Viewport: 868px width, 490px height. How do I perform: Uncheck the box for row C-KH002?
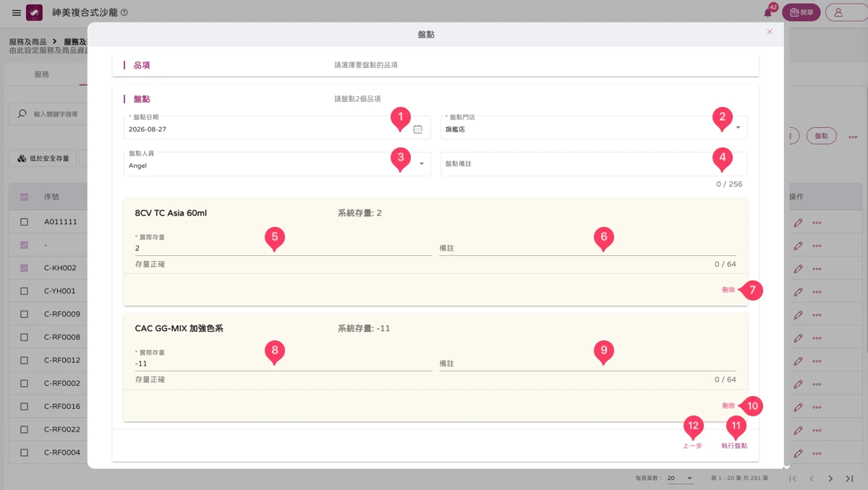tap(24, 268)
